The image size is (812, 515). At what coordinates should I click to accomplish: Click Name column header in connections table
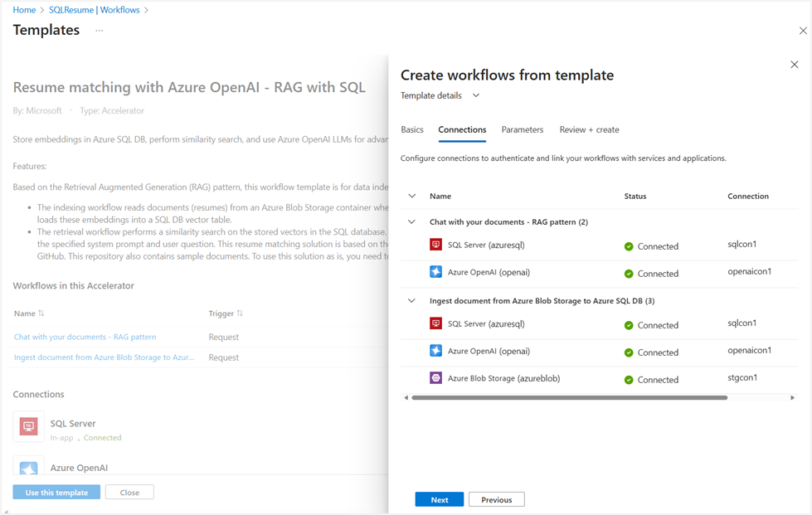click(x=440, y=197)
